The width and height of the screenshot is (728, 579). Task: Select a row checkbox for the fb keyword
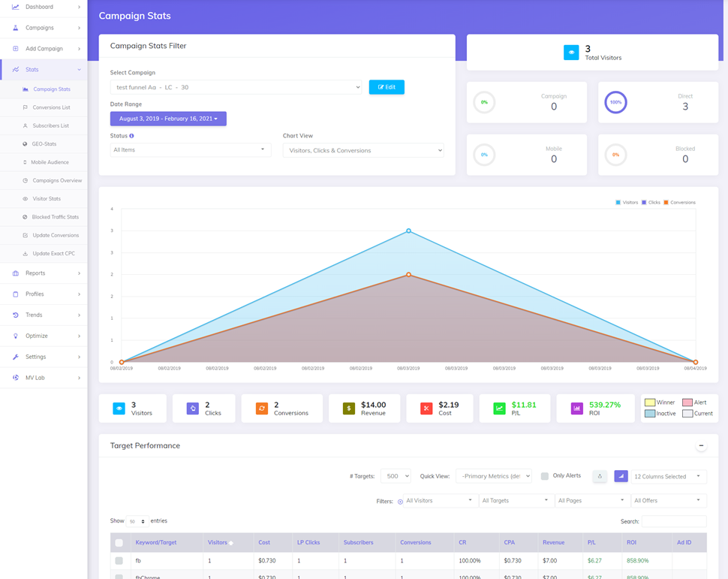(119, 560)
